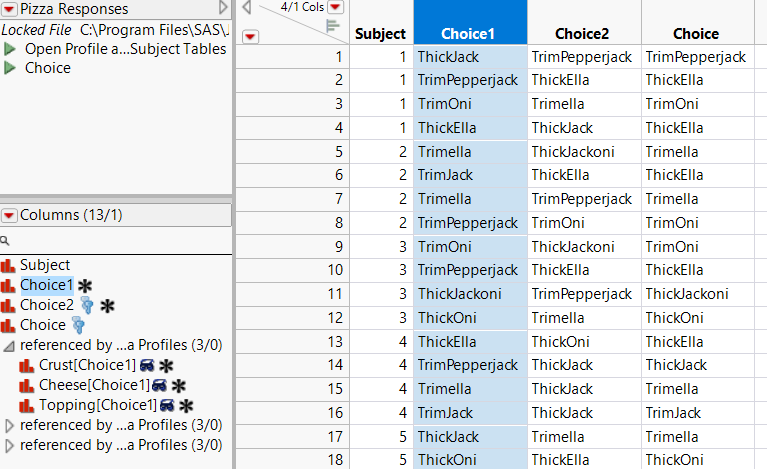Click Choice2 cell TrimOni in row 8

pyautogui.click(x=584, y=223)
